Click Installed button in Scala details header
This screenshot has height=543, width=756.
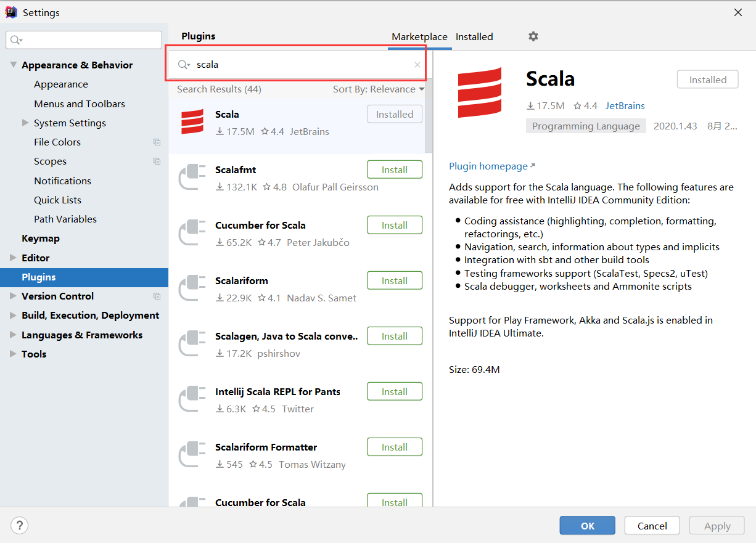[707, 80]
